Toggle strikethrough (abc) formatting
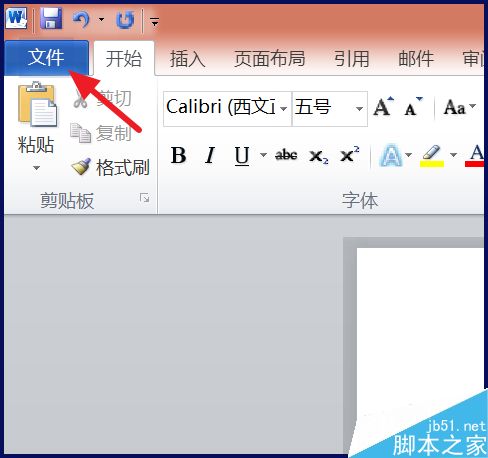 point(286,155)
